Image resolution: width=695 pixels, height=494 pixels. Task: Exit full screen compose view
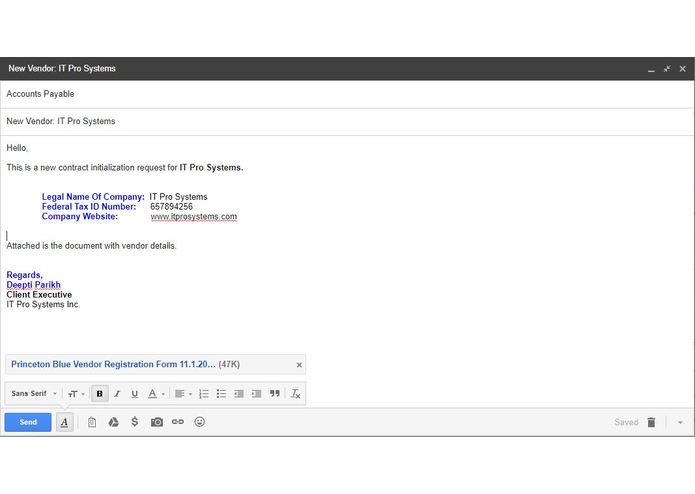pyautogui.click(x=667, y=69)
